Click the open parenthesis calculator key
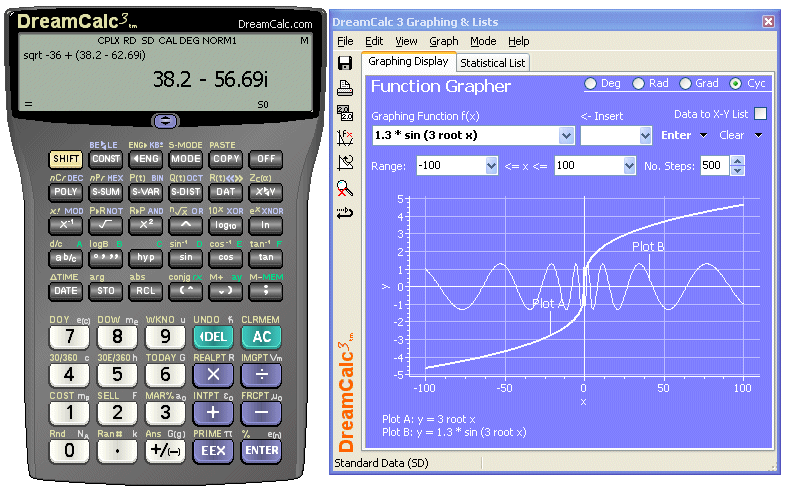786x491 pixels. (185, 291)
